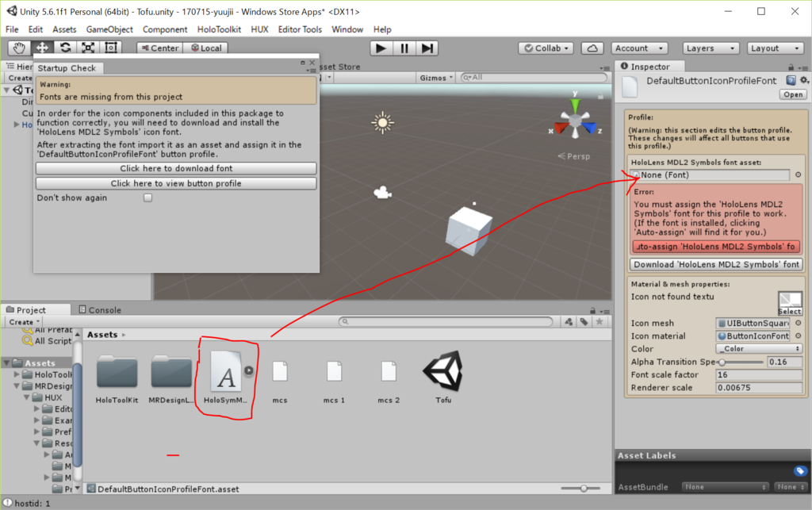Image resolution: width=812 pixels, height=510 pixels.
Task: Collapse the HUX folder in tree
Action: 26,397
